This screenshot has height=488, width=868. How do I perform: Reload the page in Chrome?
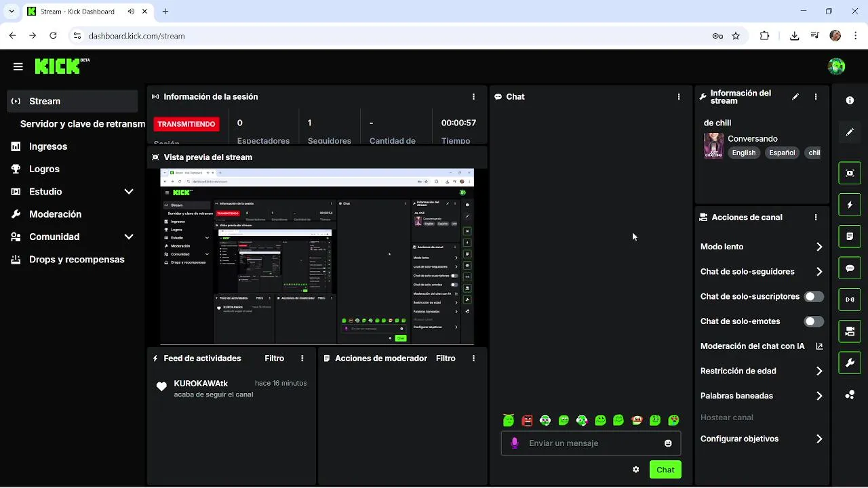click(52, 36)
